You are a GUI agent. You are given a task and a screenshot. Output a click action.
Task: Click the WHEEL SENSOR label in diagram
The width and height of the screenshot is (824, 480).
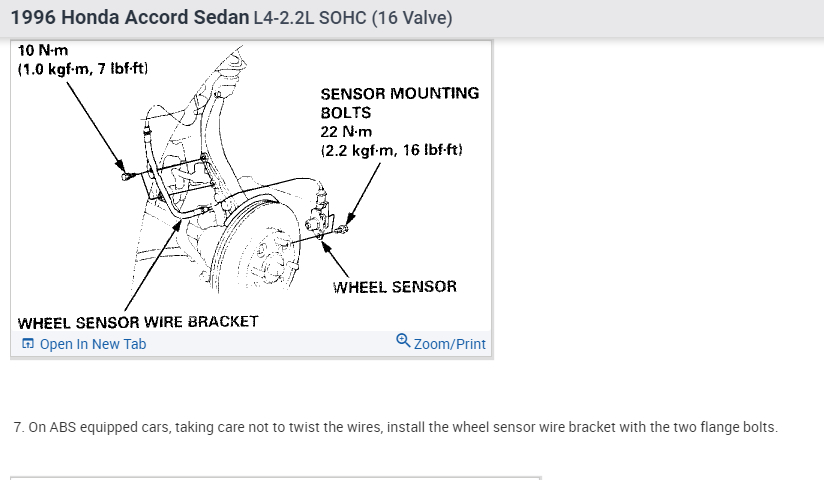[x=394, y=287]
